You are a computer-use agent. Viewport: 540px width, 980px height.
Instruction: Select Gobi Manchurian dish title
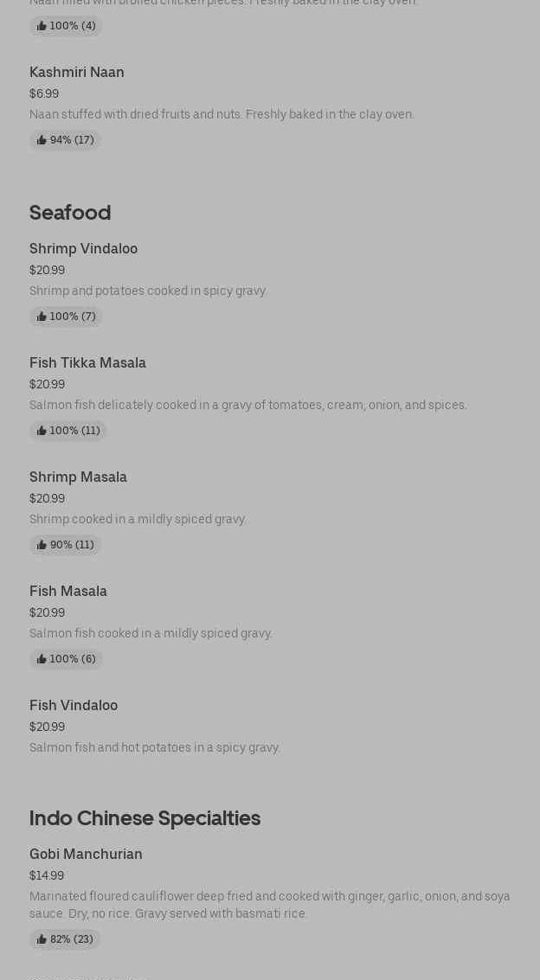tap(86, 855)
